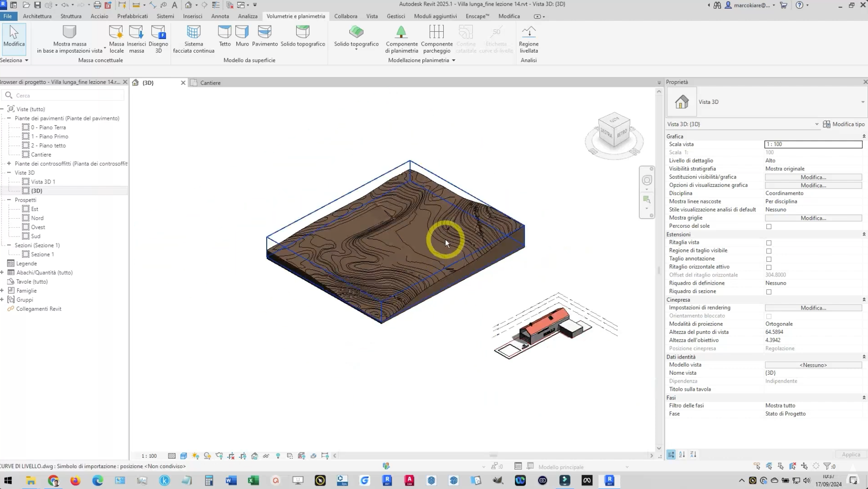Open the Architettura ribbon tab

[x=37, y=16]
